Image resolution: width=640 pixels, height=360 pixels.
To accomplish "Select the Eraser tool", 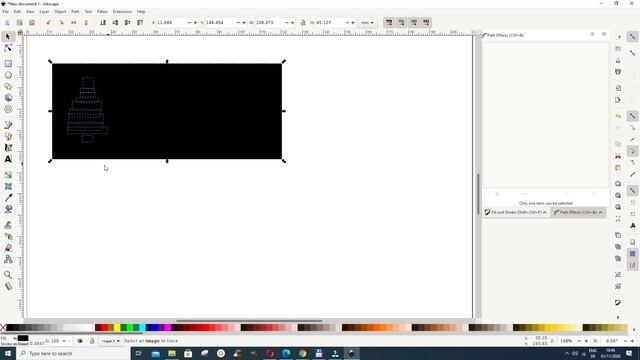I will [x=8, y=248].
